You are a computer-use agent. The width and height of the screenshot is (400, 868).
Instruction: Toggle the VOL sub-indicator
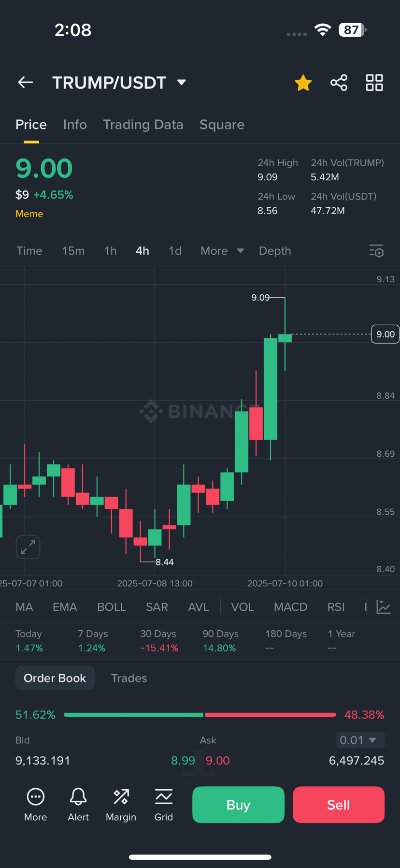click(243, 607)
